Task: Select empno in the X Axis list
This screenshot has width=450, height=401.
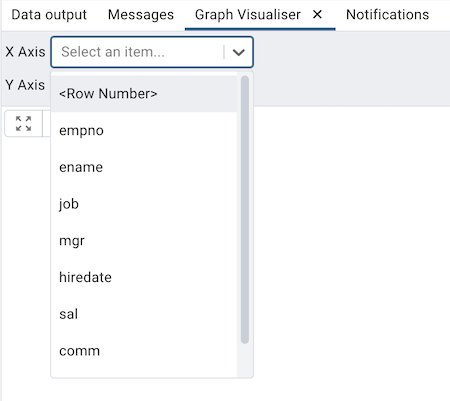Action: point(144,130)
